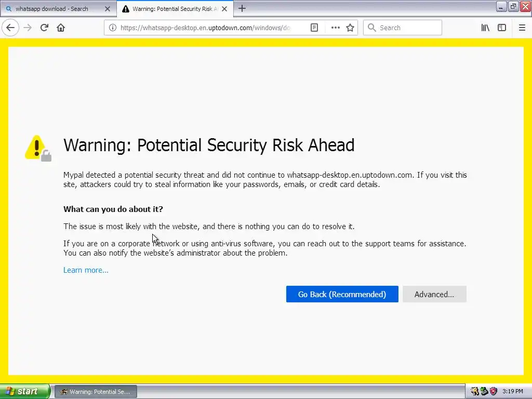The image size is (532, 399).
Task: Minimize the browser window
Action: 501,6
